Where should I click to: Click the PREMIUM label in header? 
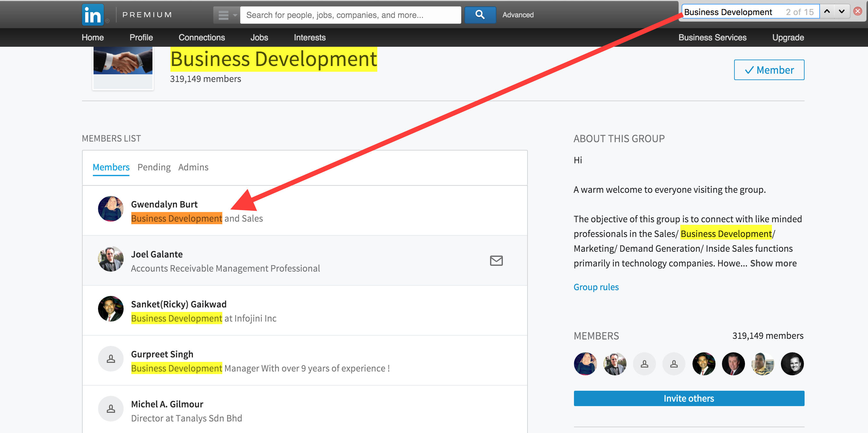pos(147,15)
